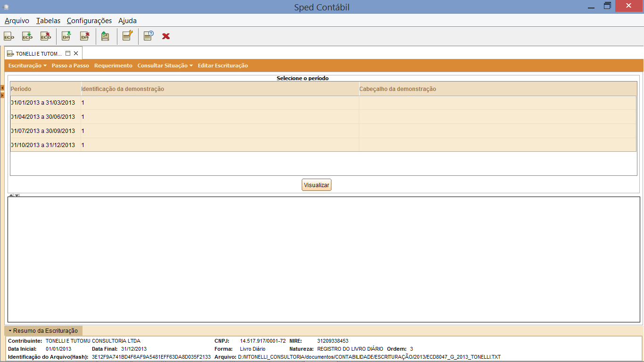The width and height of the screenshot is (644, 362).
Task: Select period 01/10/2013 a 31/12/2013
Action: tap(43, 145)
